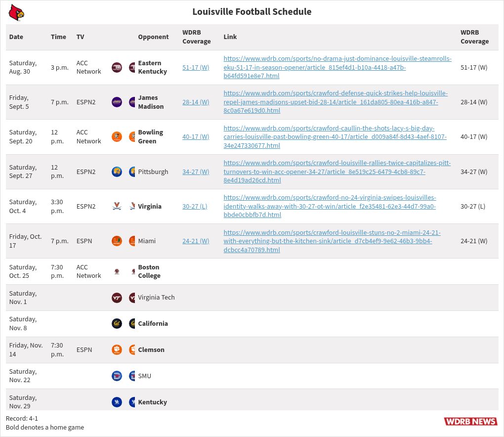Open the 28-14 (W) score link

[x=196, y=102]
